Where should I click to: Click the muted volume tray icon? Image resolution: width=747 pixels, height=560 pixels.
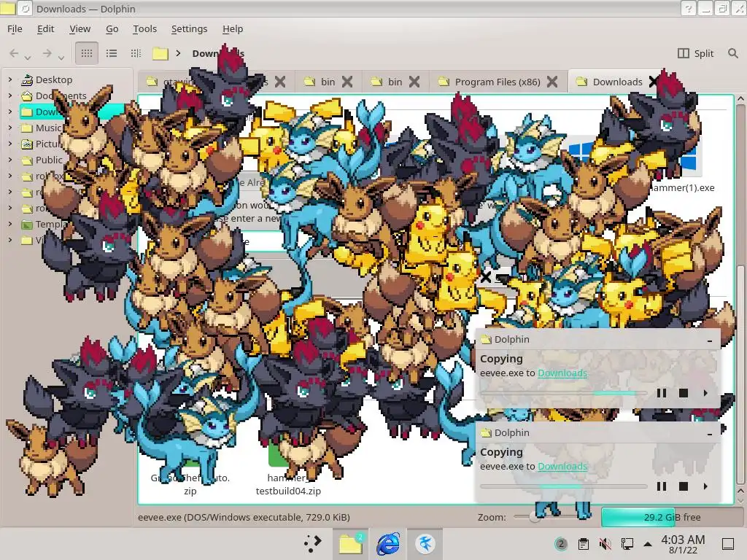pos(605,544)
